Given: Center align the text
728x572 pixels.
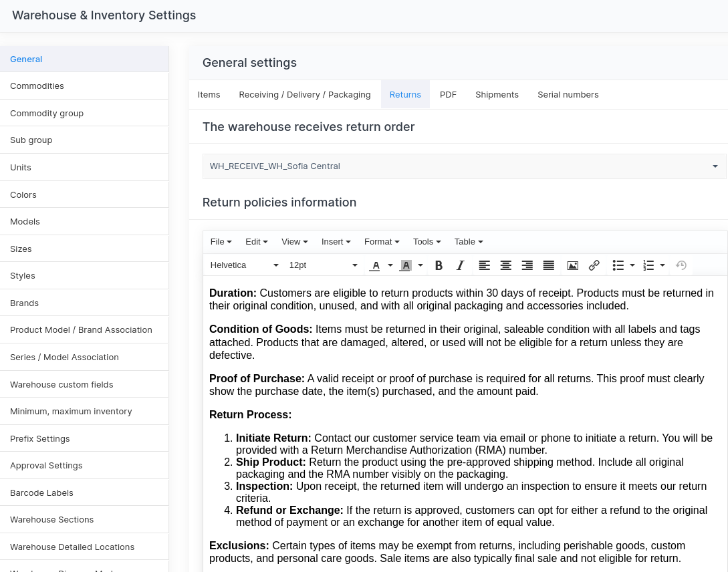Looking at the screenshot, I should tap(506, 265).
